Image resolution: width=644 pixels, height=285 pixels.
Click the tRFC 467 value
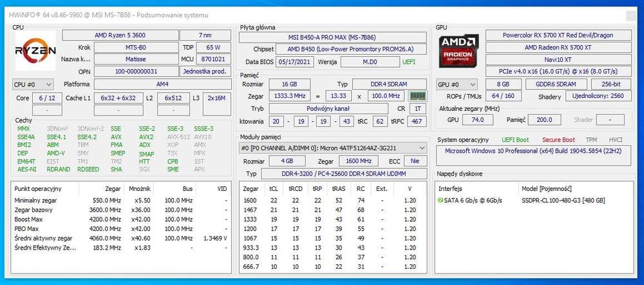pos(417,121)
